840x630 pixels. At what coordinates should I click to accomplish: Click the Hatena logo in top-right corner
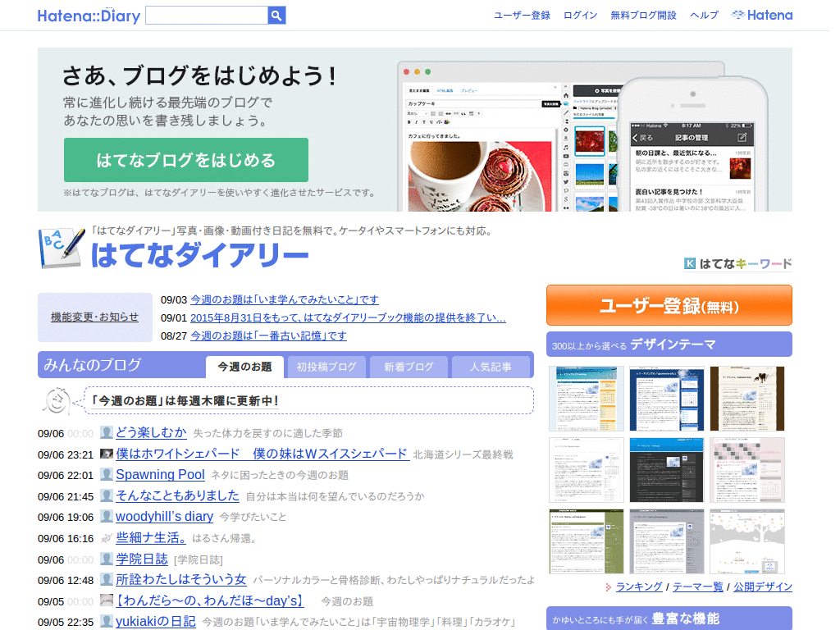761,14
